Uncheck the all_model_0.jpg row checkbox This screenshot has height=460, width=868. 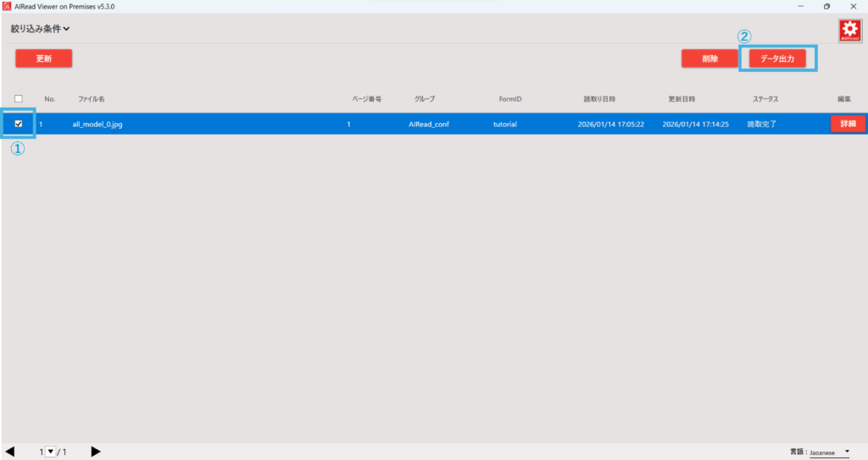click(19, 124)
